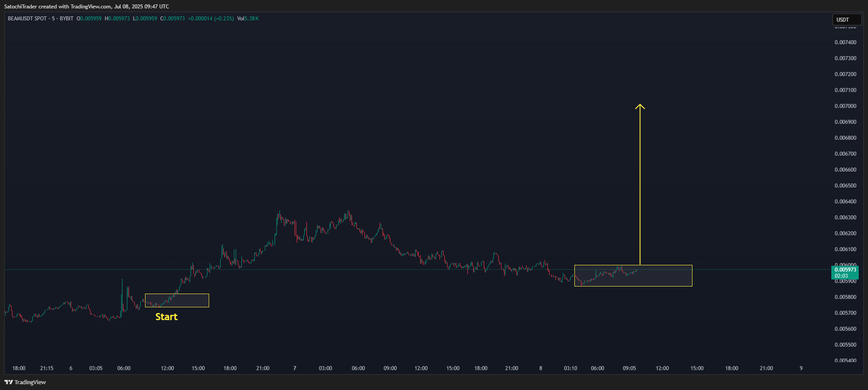Click the 21:15 time axis label
868x390 pixels.
47,368
